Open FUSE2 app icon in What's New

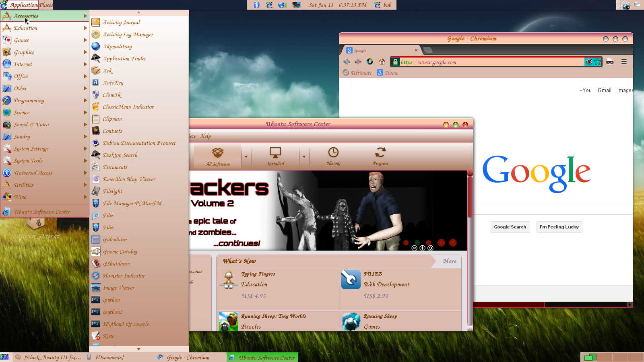pyautogui.click(x=351, y=280)
